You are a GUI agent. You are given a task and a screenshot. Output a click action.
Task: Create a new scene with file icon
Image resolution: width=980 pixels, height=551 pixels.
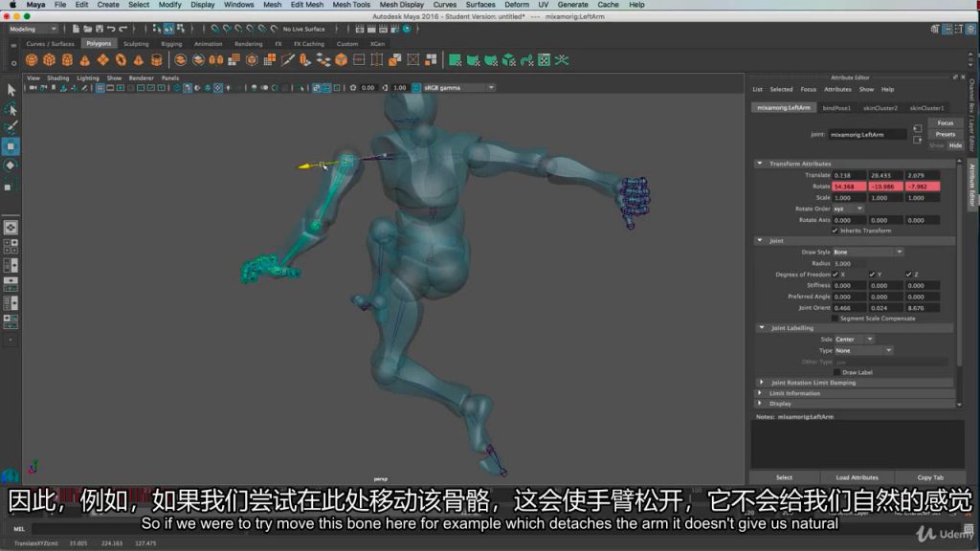76,29
